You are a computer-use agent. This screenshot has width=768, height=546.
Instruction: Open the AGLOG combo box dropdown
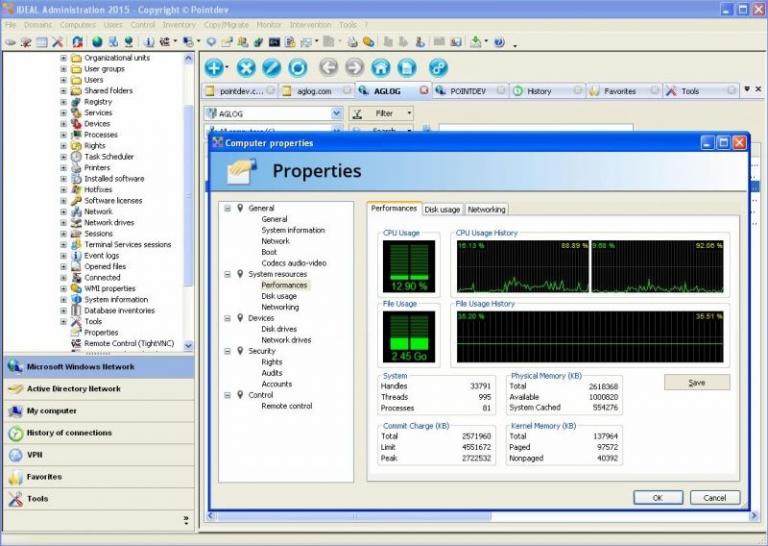point(336,114)
